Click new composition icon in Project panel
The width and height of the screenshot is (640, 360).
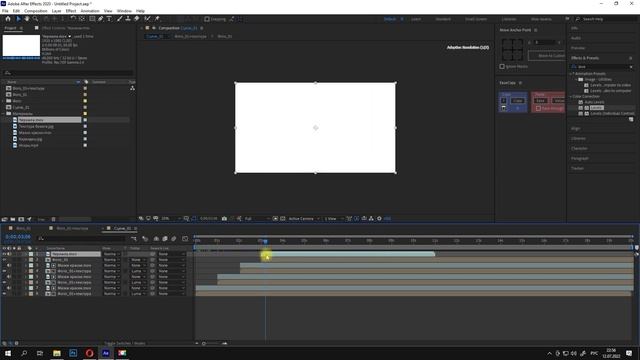tap(21, 219)
